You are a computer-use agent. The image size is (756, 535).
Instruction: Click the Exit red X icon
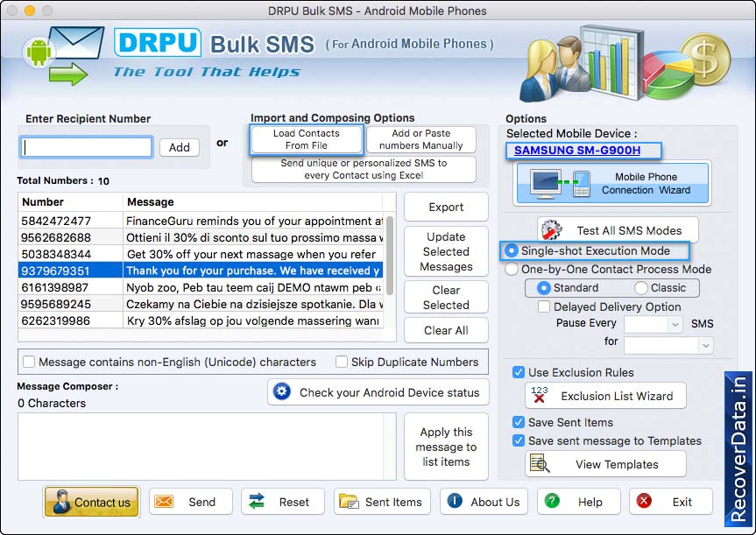[644, 501]
